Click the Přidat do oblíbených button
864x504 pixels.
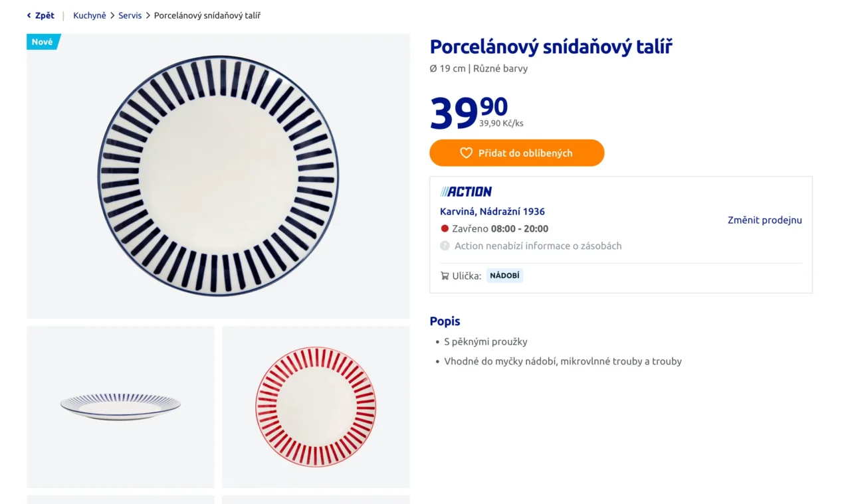click(517, 153)
